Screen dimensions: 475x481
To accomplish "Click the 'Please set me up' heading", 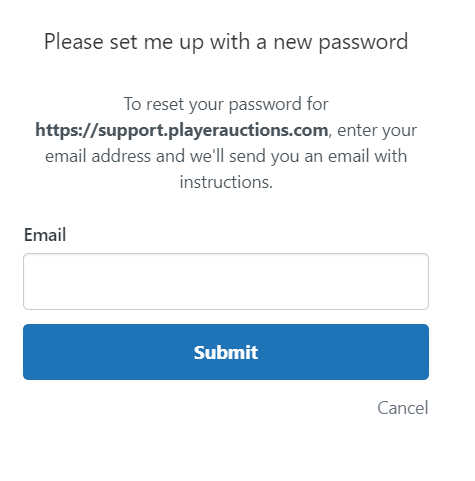I will coord(226,42).
